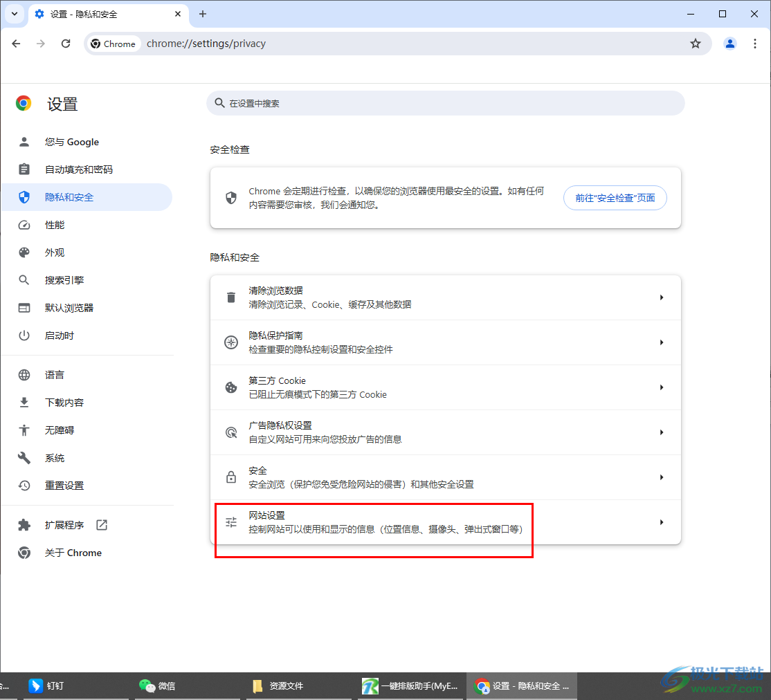The image size is (771, 700).
Task: Open 关于 Chrome page
Action: tap(87, 553)
